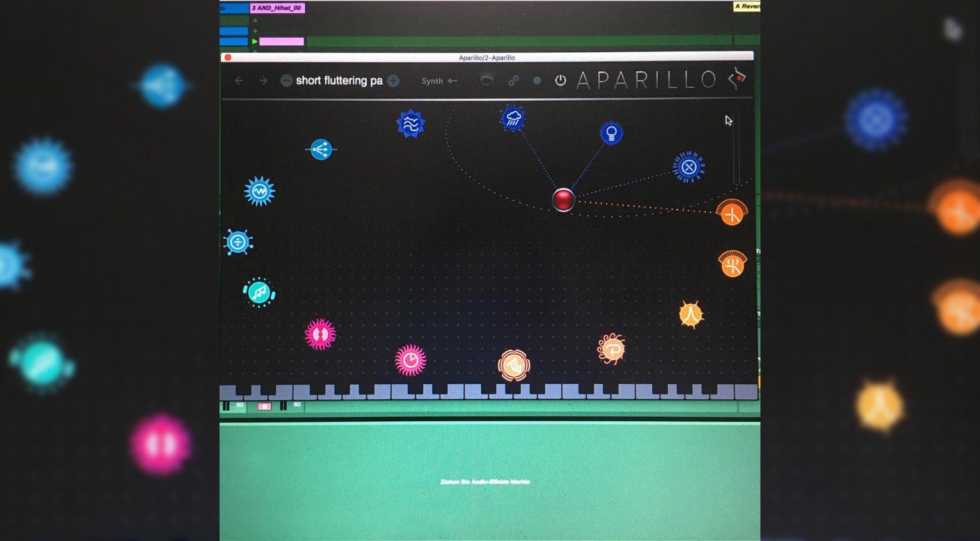980x541 pixels.
Task: Click the blue circled X node
Action: click(x=689, y=167)
